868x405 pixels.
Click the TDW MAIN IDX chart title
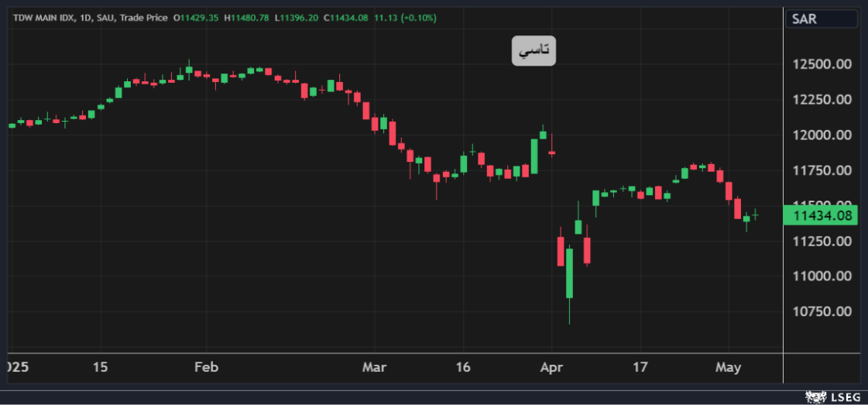pos(46,17)
